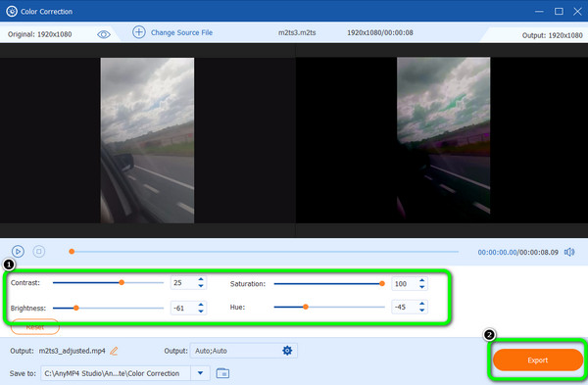This screenshot has height=385, width=588.
Task: Click the Reset button
Action: (35, 327)
